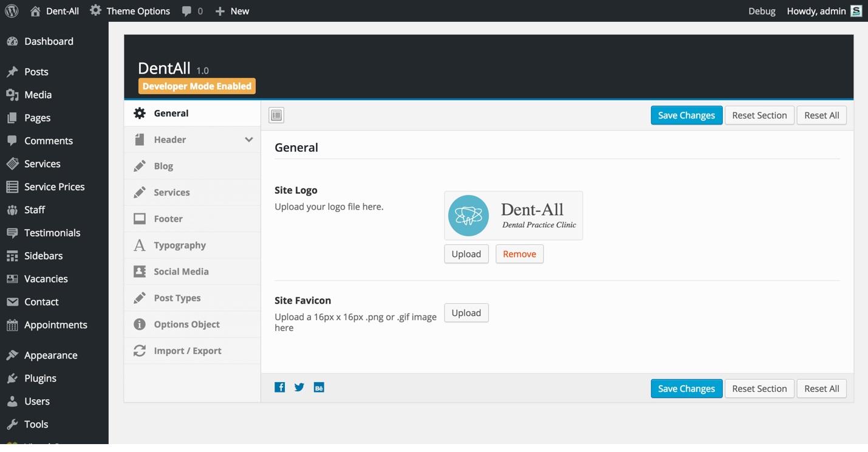Open Testimonials menu label
868x452 pixels.
pyautogui.click(x=52, y=233)
